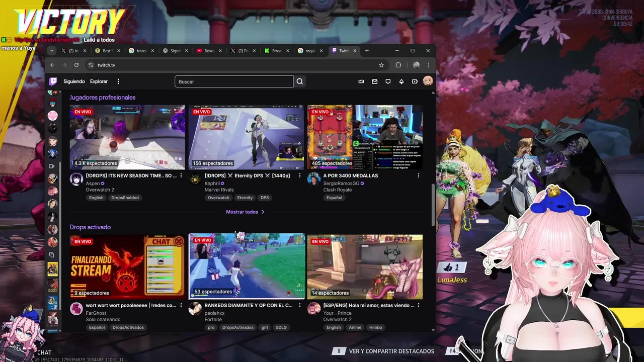Screen dimensions: 644x362
Task: Click the stacked-pages icon in Twitch sidebar
Action: tap(52, 255)
